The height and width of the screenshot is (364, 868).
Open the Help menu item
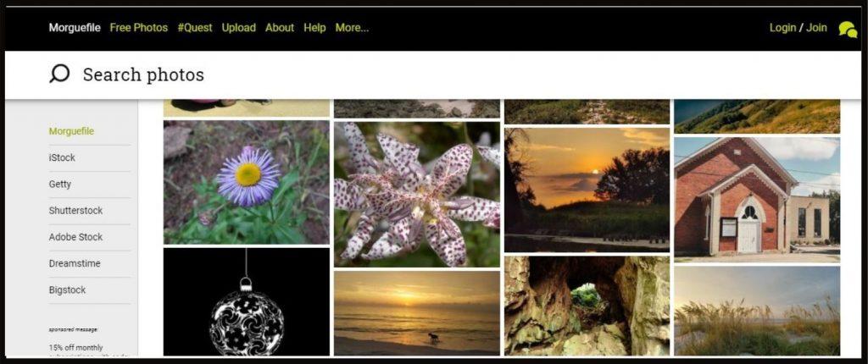tap(314, 28)
